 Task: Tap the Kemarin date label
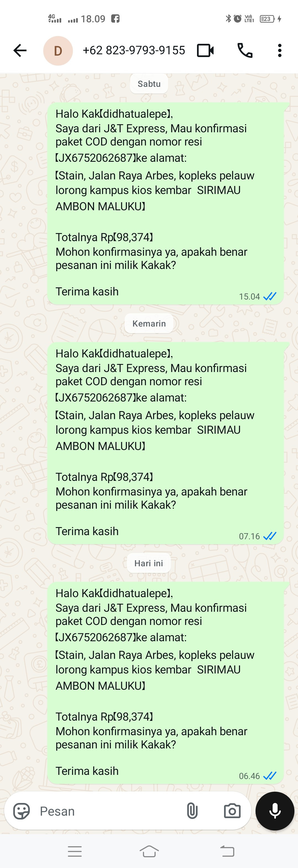tap(149, 324)
